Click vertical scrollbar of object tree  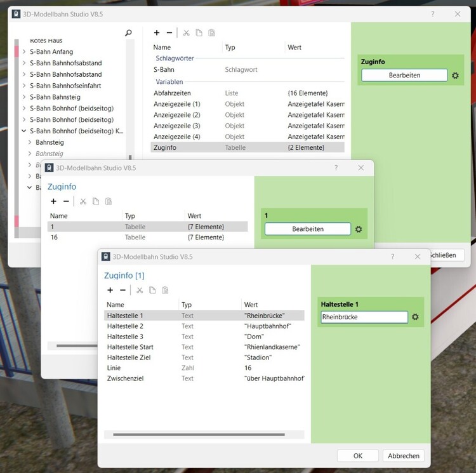coord(130,157)
